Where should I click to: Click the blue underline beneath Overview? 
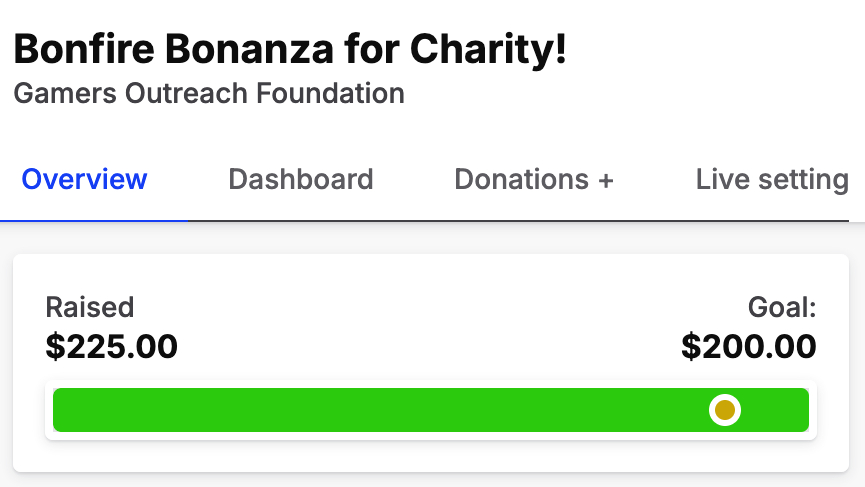[93, 220]
